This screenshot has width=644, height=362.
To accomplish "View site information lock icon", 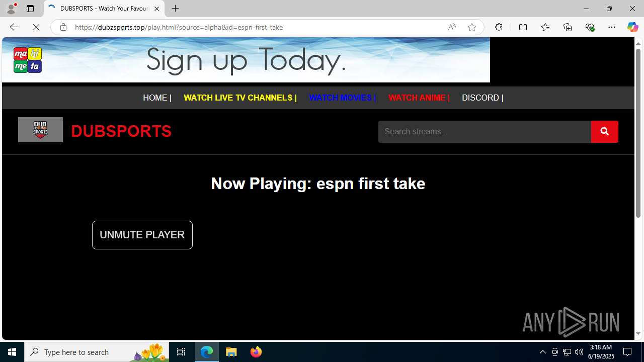I will (63, 27).
